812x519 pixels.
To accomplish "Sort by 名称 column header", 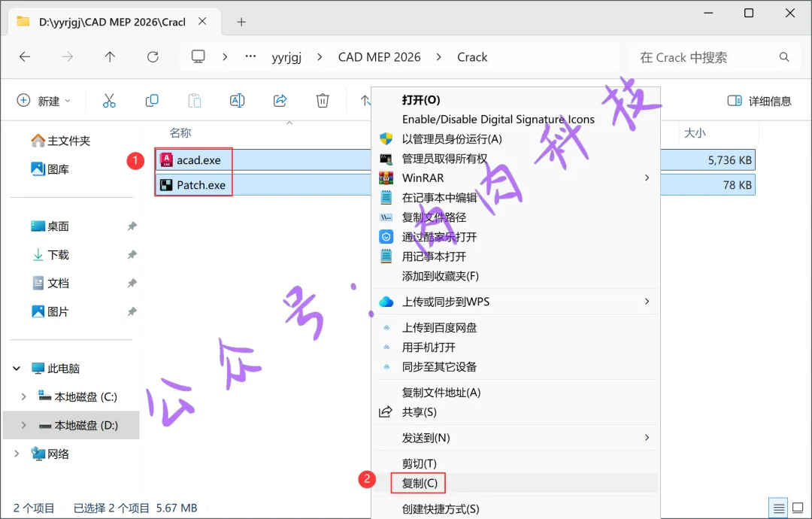I will tap(180, 133).
